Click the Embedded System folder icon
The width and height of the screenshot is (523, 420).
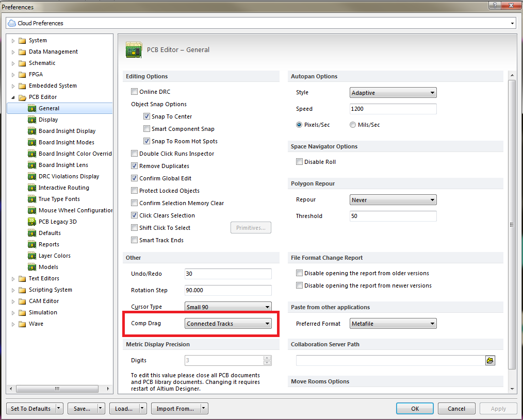click(x=22, y=86)
